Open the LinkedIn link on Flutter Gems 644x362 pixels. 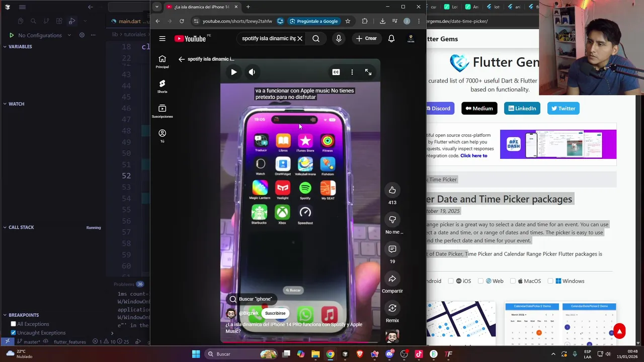pyautogui.click(x=522, y=109)
